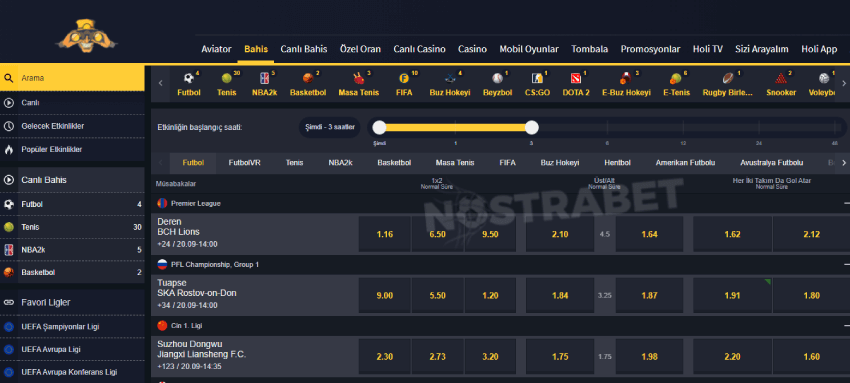The image size is (850, 383).
Task: Open the FIFA icon category
Action: coord(403,79)
